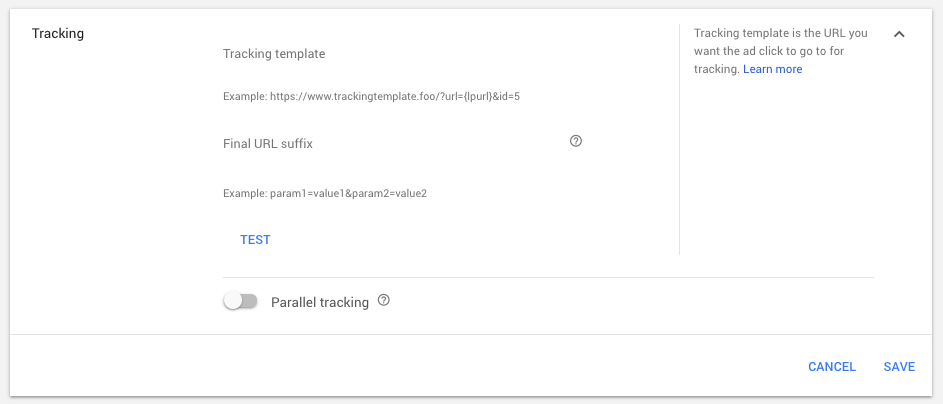The image size is (943, 404).
Task: Click the Final URL suffix label
Action: point(268,144)
